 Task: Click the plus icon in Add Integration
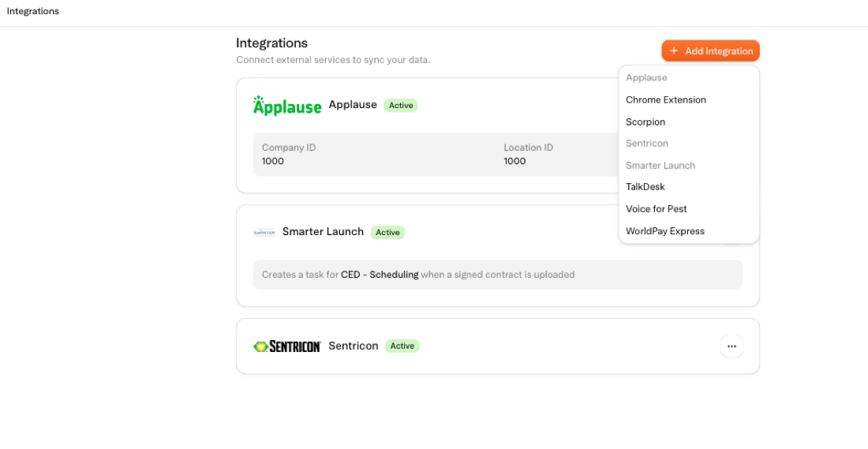pos(674,51)
